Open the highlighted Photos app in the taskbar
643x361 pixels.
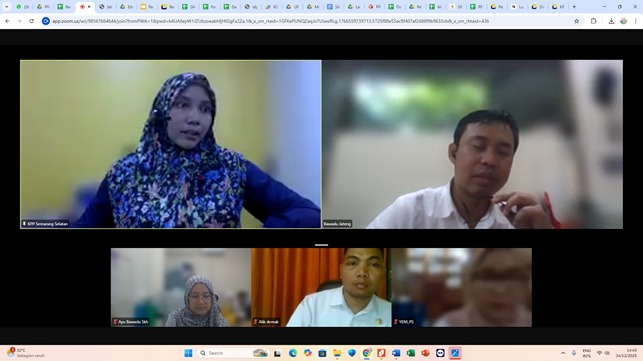455,353
